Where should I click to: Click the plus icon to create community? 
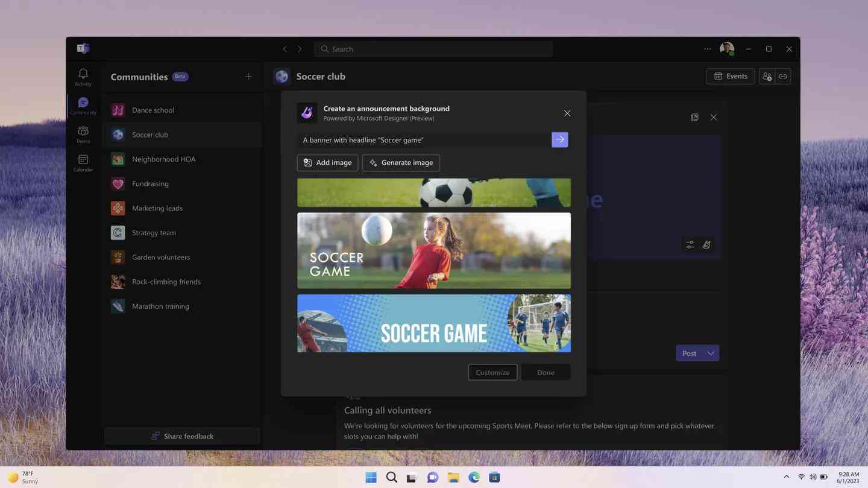[248, 77]
